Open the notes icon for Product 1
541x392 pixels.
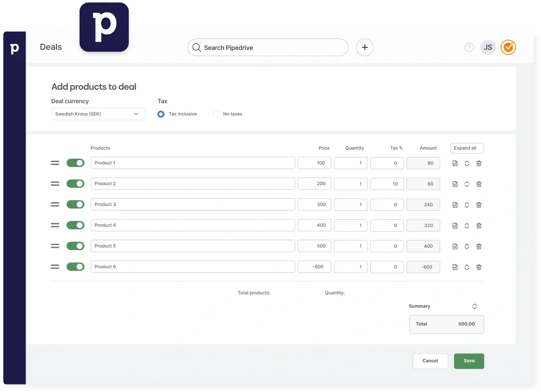(x=455, y=163)
